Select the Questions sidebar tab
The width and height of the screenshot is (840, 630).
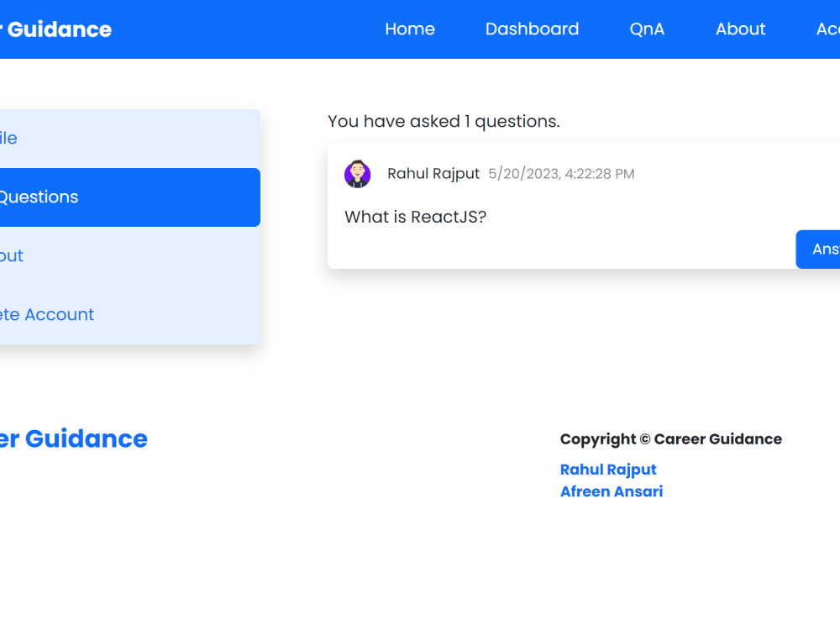[130, 197]
